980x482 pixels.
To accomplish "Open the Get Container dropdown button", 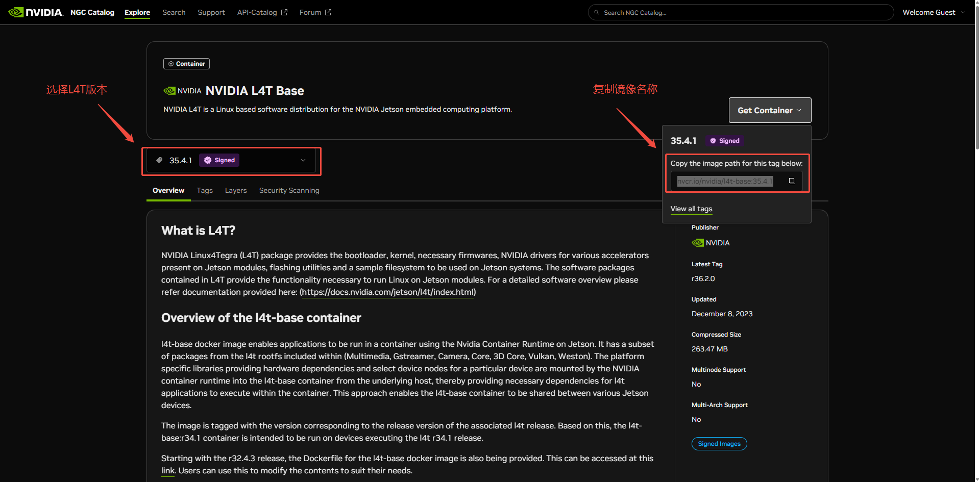I will pos(770,110).
